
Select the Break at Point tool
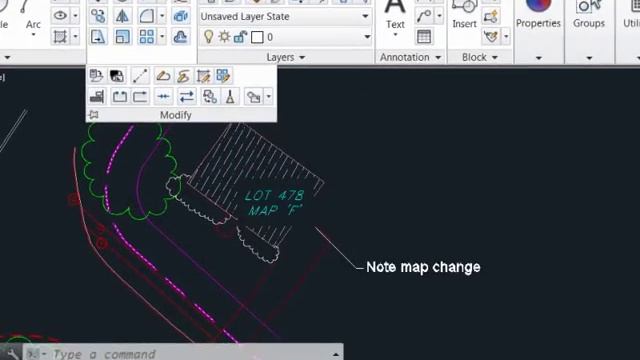tap(120, 97)
